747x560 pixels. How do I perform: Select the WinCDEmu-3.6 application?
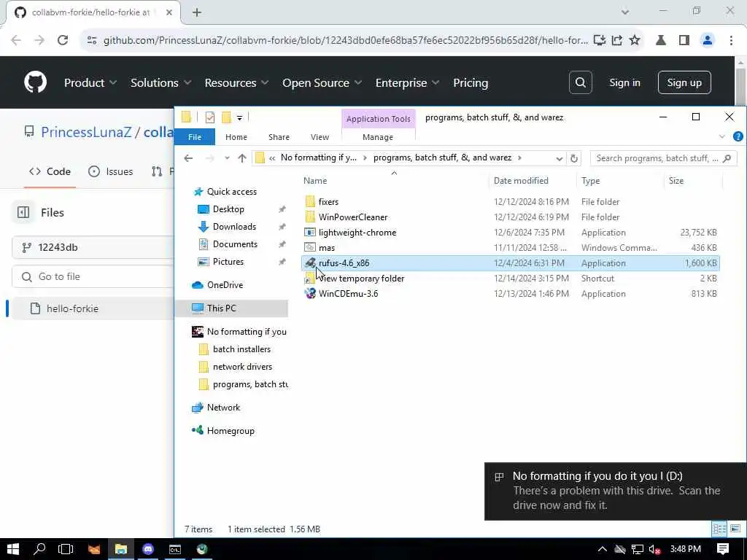[x=510, y=293]
